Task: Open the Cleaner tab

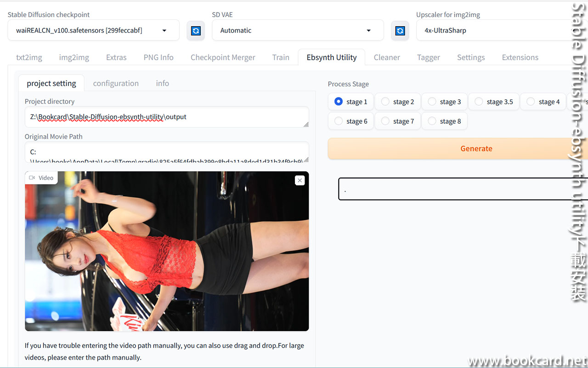Action: pos(386,57)
